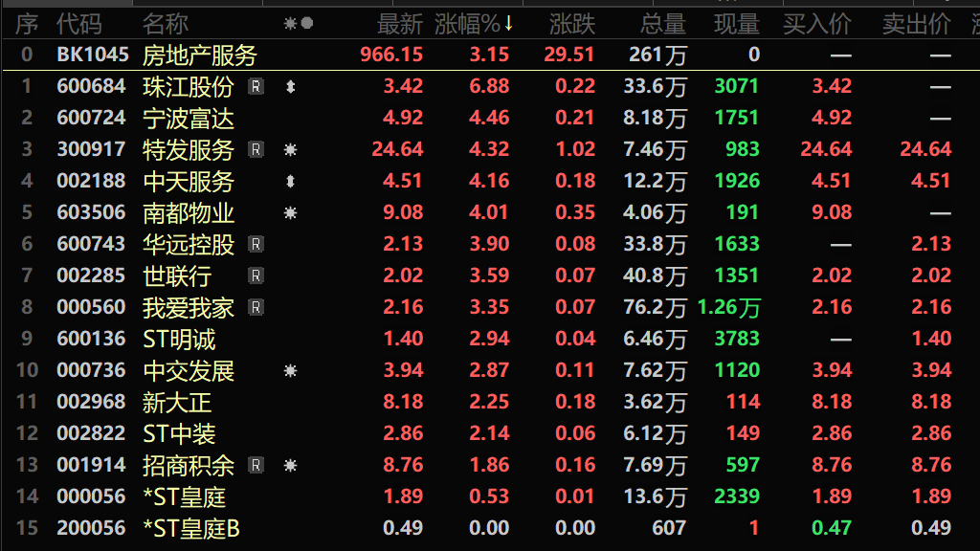Click 世联行 total volume 40.8万
Image resolution: width=980 pixels, height=551 pixels.
[655, 276]
